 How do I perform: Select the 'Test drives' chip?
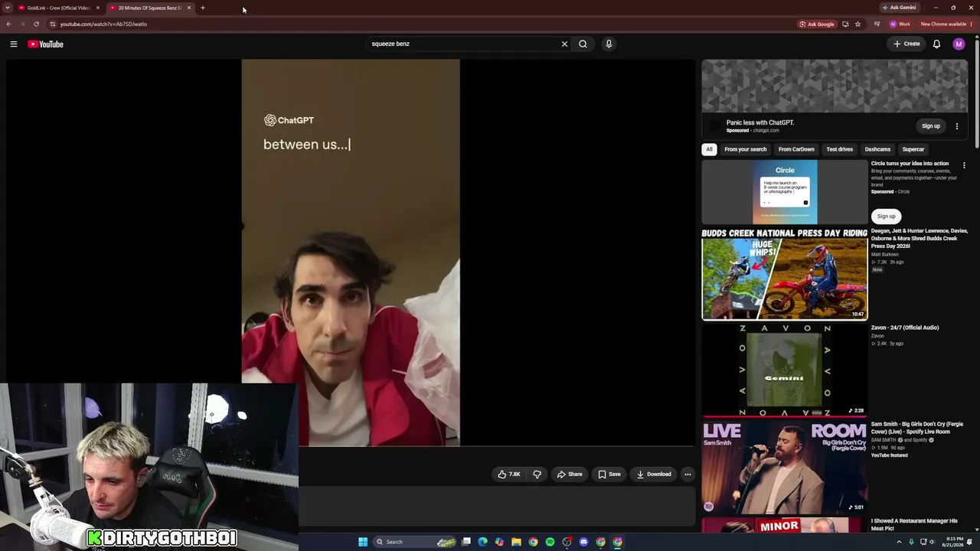[x=839, y=149]
